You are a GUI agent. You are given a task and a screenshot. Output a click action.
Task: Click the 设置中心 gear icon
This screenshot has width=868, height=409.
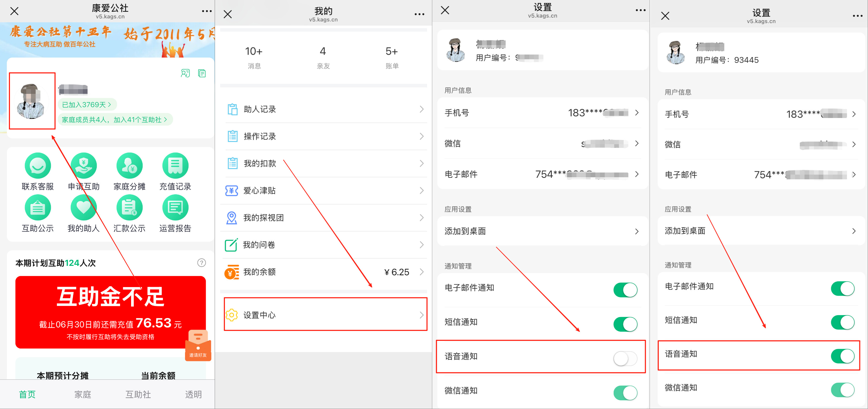(231, 315)
